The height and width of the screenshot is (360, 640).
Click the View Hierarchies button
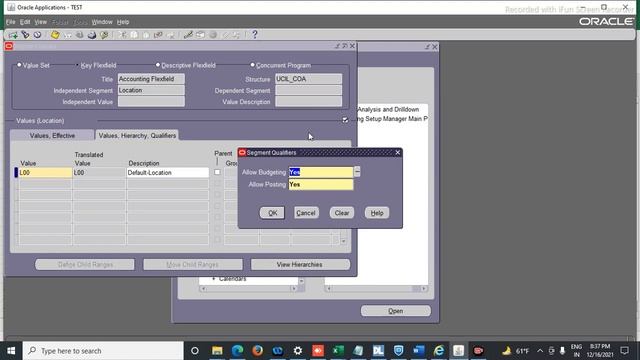300,264
